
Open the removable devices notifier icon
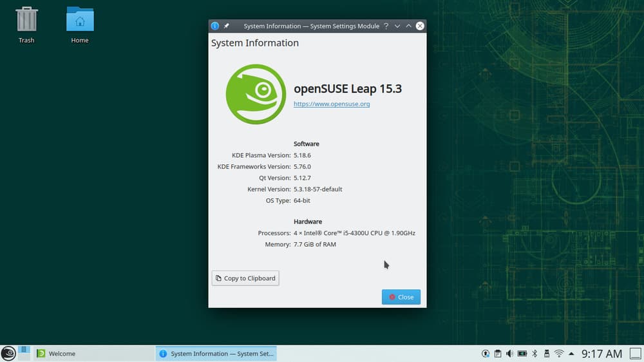(547, 354)
